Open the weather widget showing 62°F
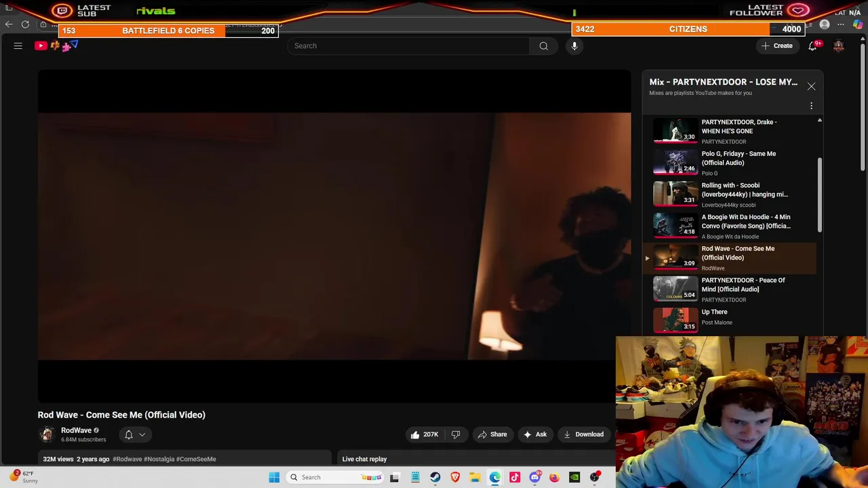Image resolution: width=868 pixels, height=488 pixels. [23, 477]
